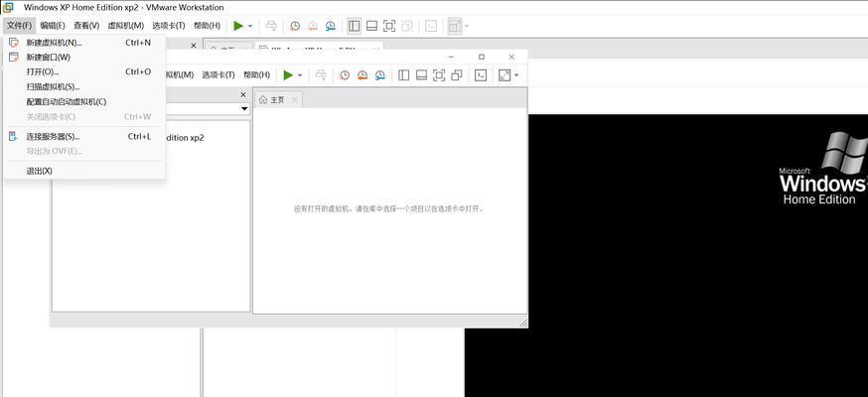The height and width of the screenshot is (397, 868).
Task: Click Power On play icon in front window toolbar
Action: pyautogui.click(x=288, y=74)
